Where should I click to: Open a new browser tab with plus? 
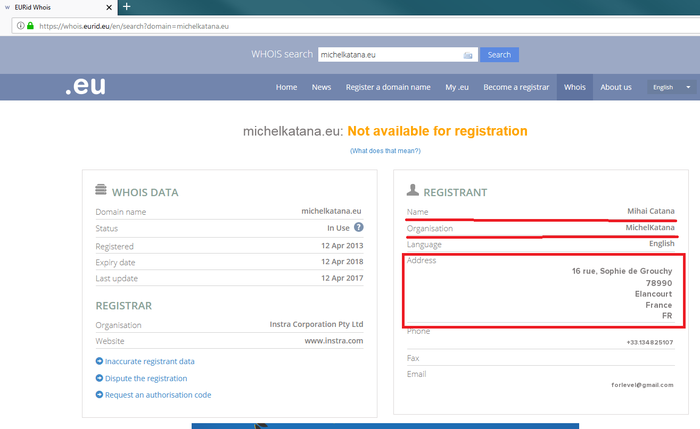[x=126, y=7]
